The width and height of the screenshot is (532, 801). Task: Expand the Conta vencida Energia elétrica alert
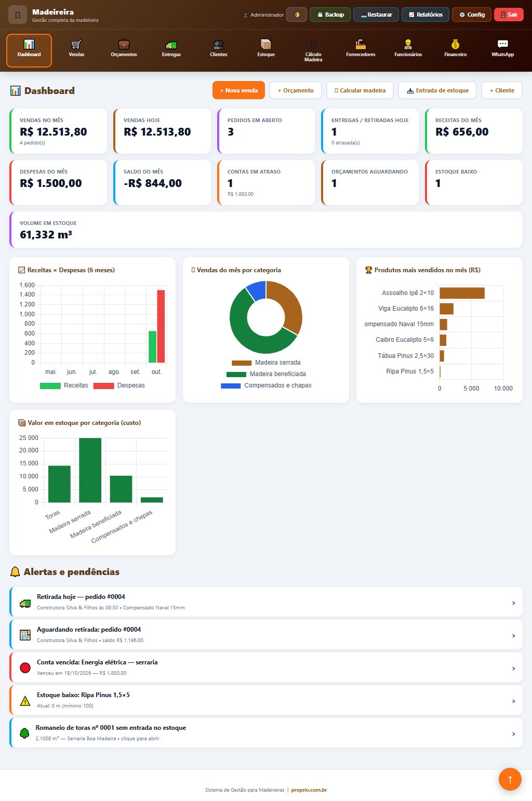tap(266, 667)
